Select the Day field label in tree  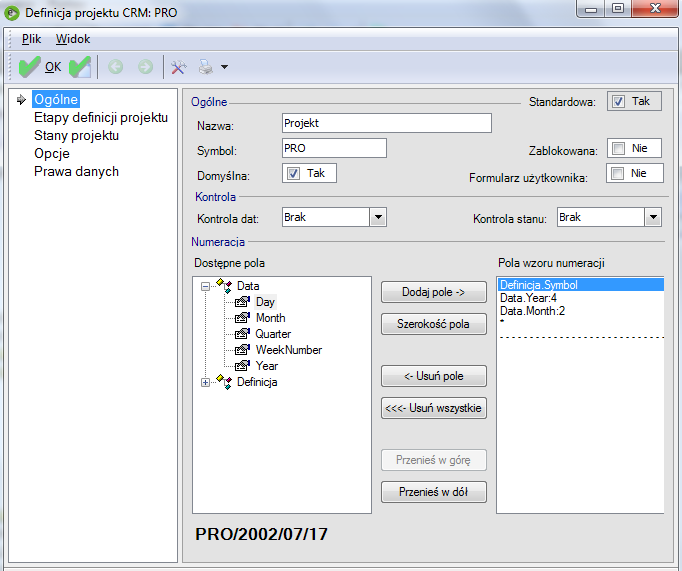click(265, 302)
